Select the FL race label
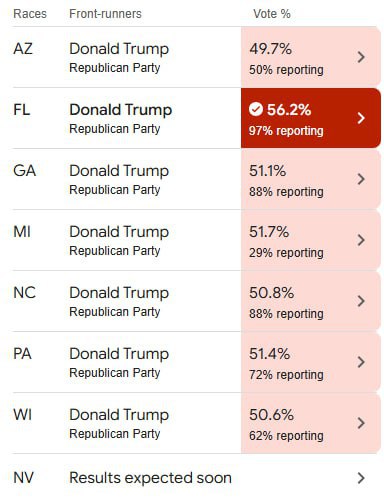 pos(22,110)
